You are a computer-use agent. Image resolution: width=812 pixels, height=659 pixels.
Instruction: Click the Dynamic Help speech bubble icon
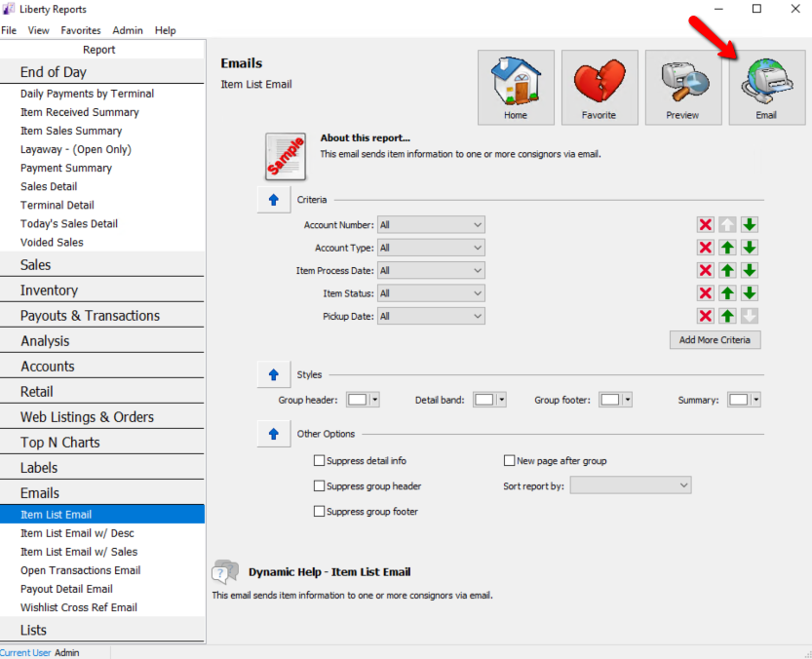click(225, 572)
